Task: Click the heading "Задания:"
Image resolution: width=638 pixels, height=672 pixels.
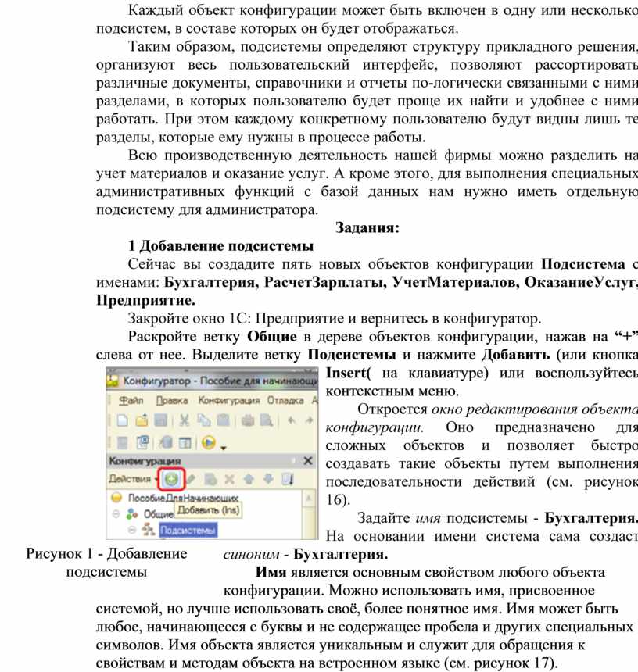Action: point(367,227)
